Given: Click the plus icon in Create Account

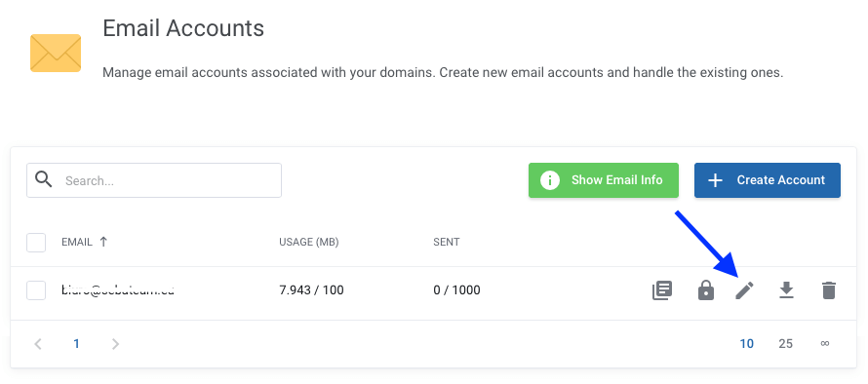Looking at the screenshot, I should 715,180.
